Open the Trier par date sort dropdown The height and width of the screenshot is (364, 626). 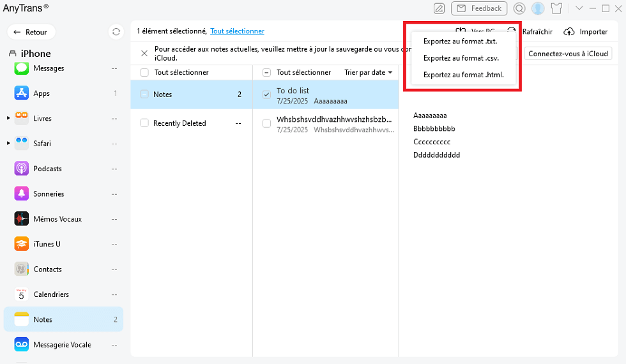pos(369,73)
